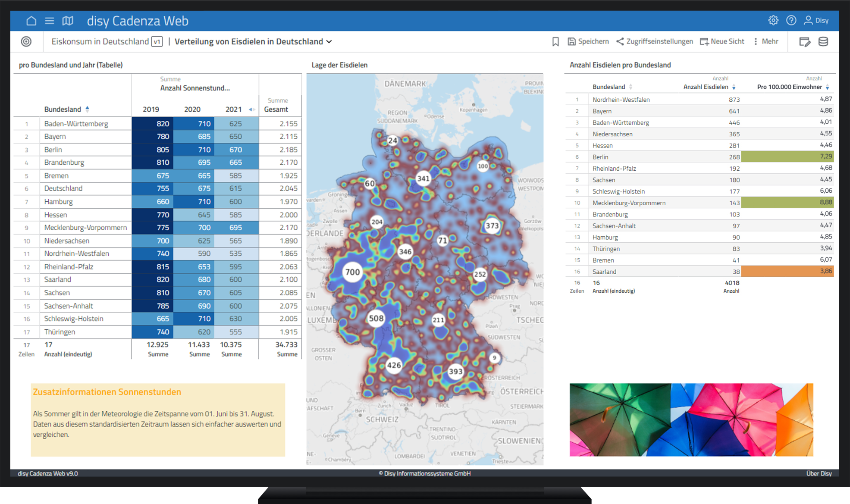Open Zugriffseinstellungen sharing settings
850x504 pixels.
(655, 41)
